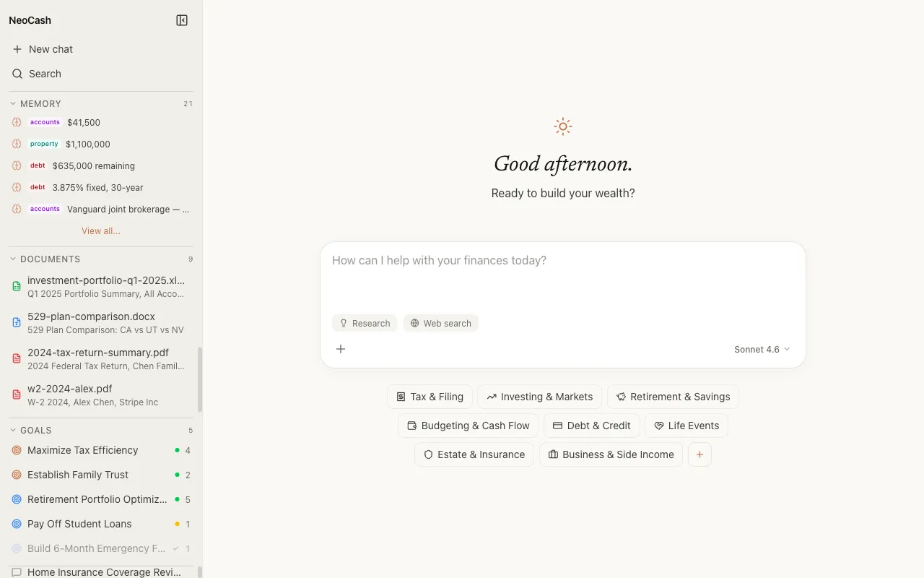Collapse the DOCUMENTS section chevron
The image size is (924, 578).
13,259
